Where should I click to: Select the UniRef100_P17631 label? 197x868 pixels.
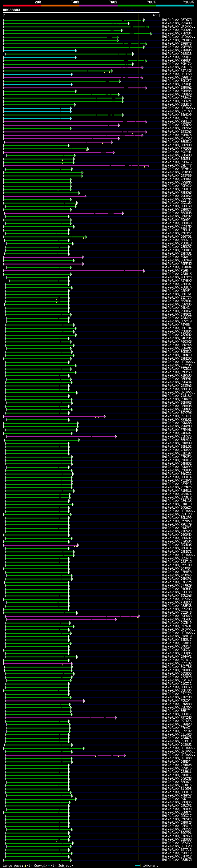(177, 626)
